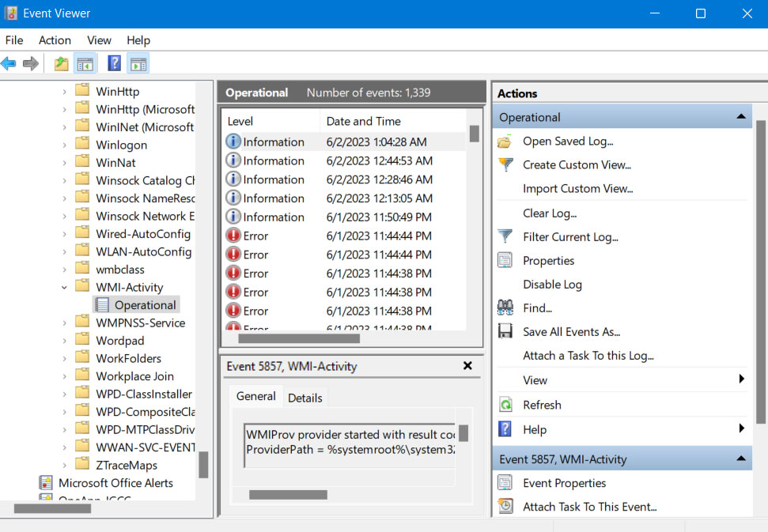
Task: Select the Workplace Join tree item
Action: coord(134,376)
